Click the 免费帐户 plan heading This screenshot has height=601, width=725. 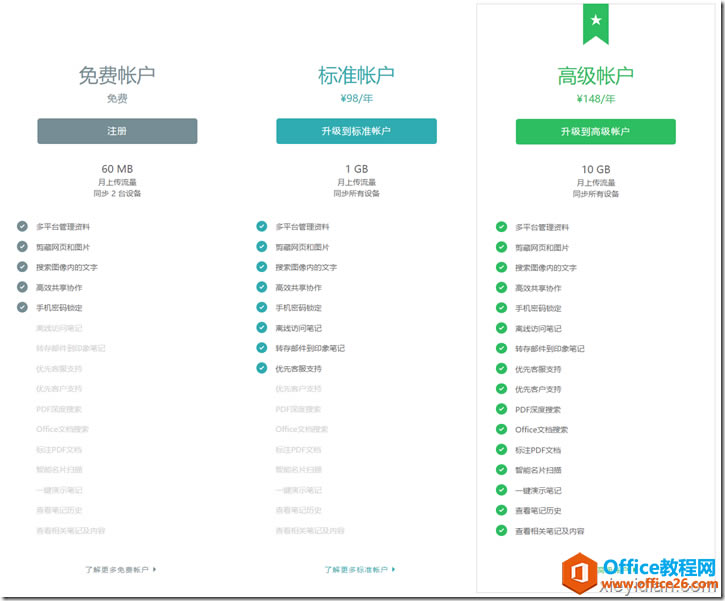117,75
